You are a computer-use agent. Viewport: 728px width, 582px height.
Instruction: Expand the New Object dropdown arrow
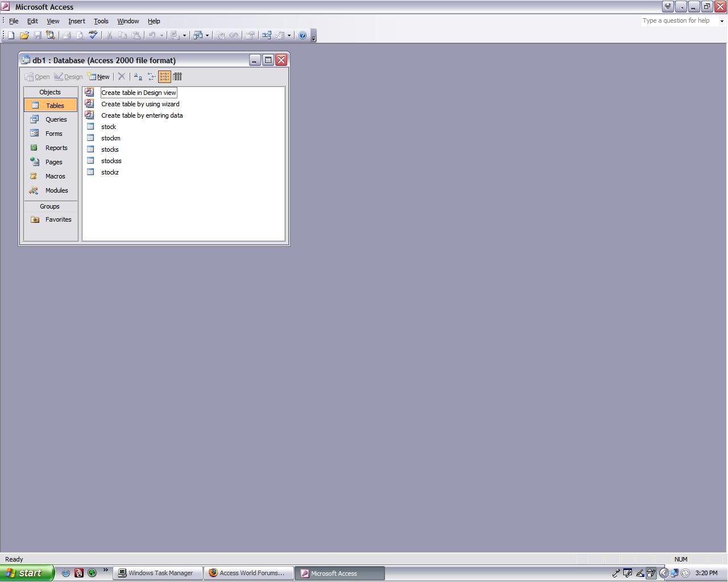[289, 35]
